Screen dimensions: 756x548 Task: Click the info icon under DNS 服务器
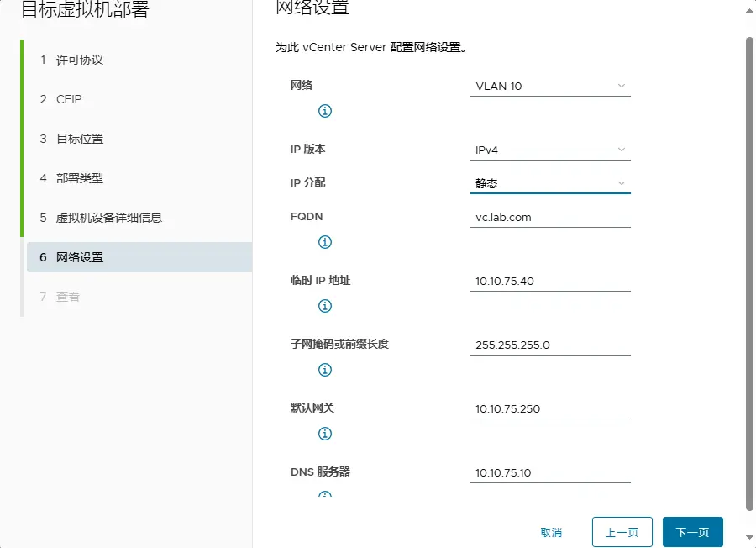[x=325, y=495]
